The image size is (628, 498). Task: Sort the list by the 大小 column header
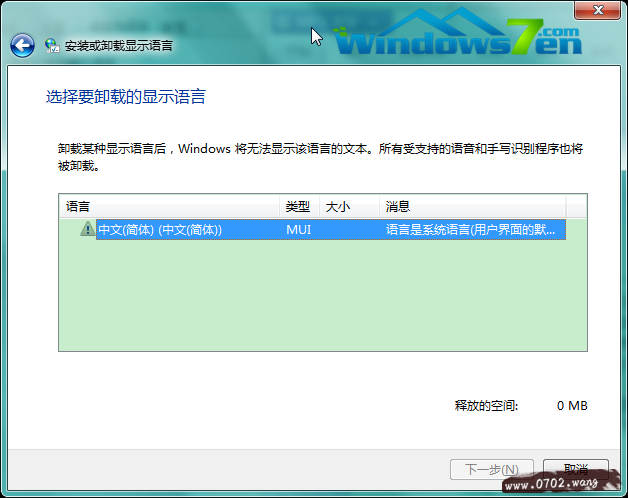pos(349,207)
